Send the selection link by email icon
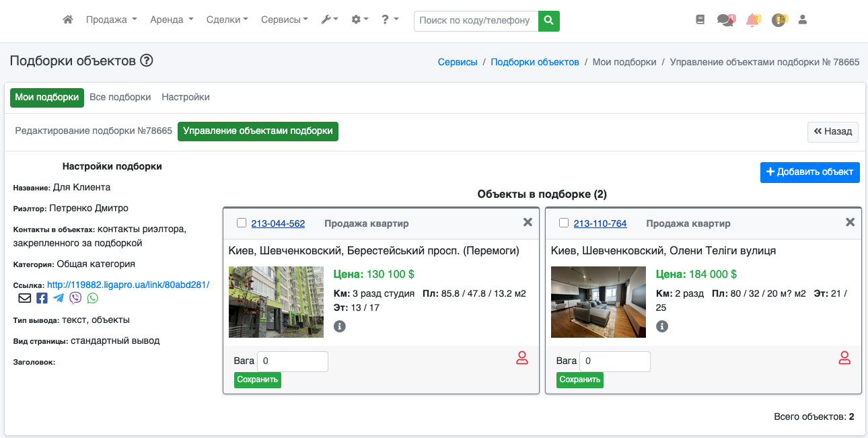 click(x=24, y=298)
